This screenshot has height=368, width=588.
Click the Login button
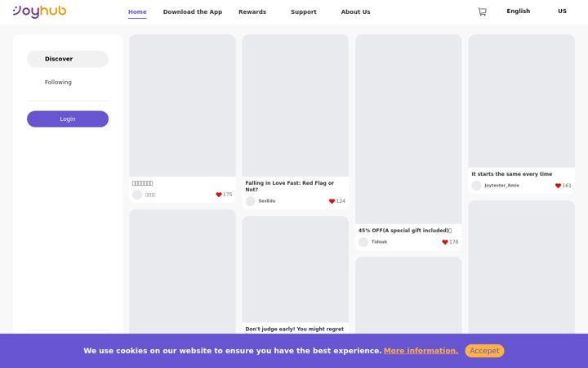click(x=68, y=119)
